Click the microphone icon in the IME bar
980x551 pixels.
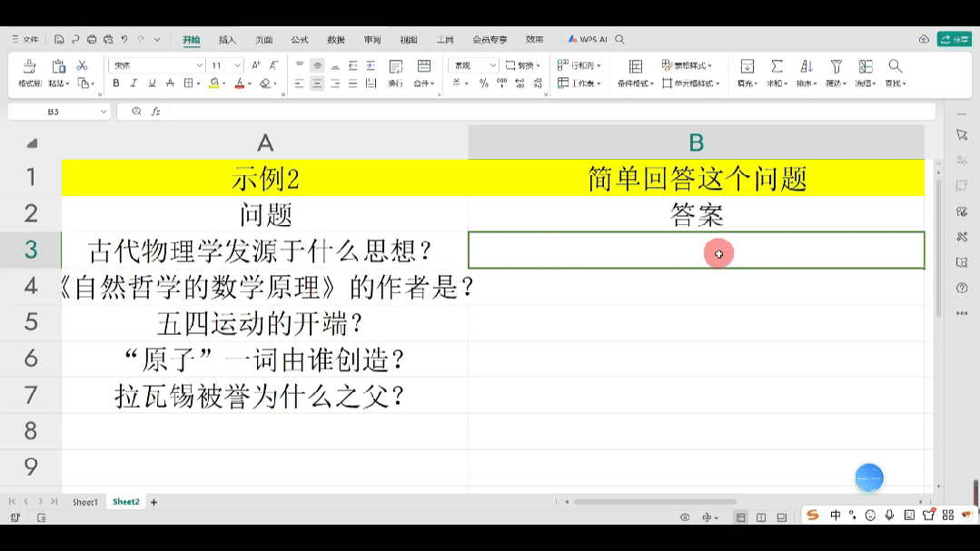point(889,515)
